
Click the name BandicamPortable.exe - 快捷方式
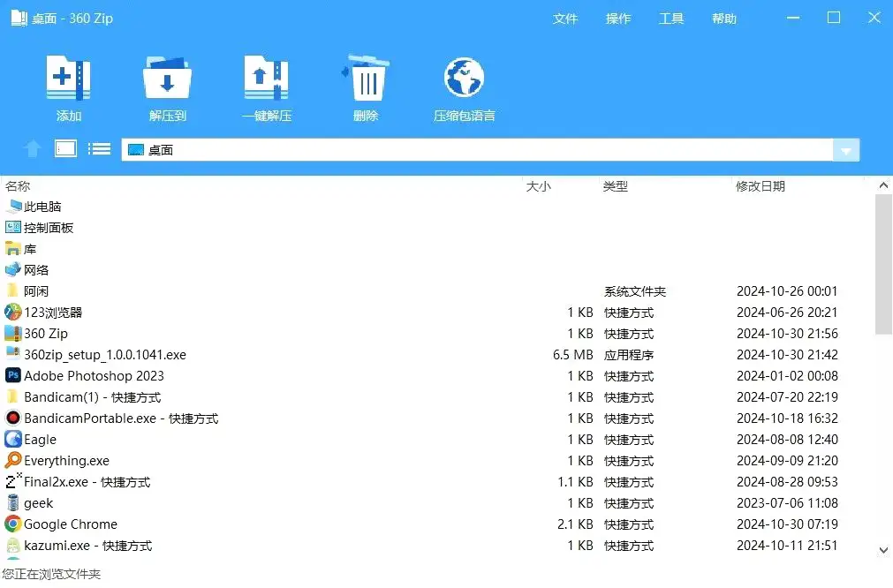[121, 418]
